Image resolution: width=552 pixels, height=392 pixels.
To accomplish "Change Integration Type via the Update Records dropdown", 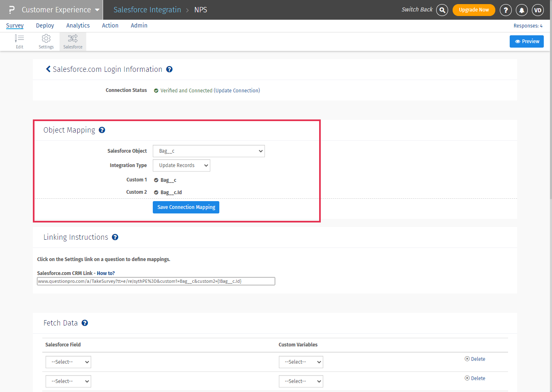I will tap(181, 165).
